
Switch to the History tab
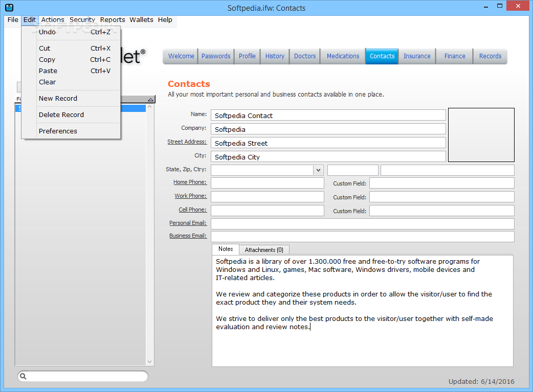click(275, 56)
